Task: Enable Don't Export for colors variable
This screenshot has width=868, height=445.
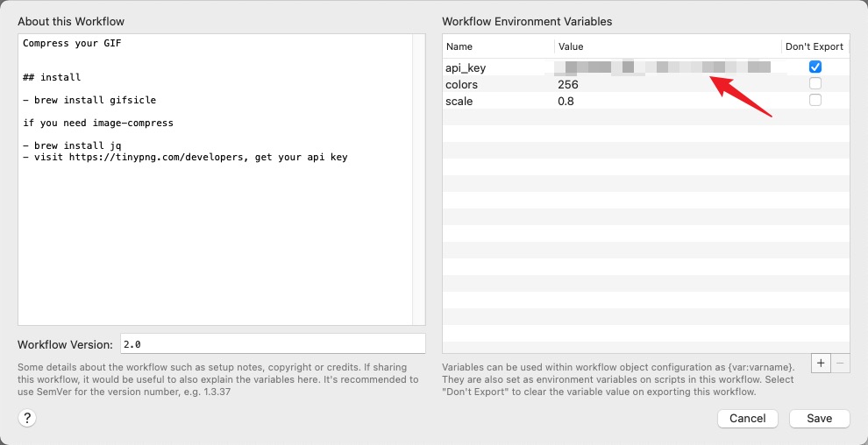Action: (x=815, y=84)
